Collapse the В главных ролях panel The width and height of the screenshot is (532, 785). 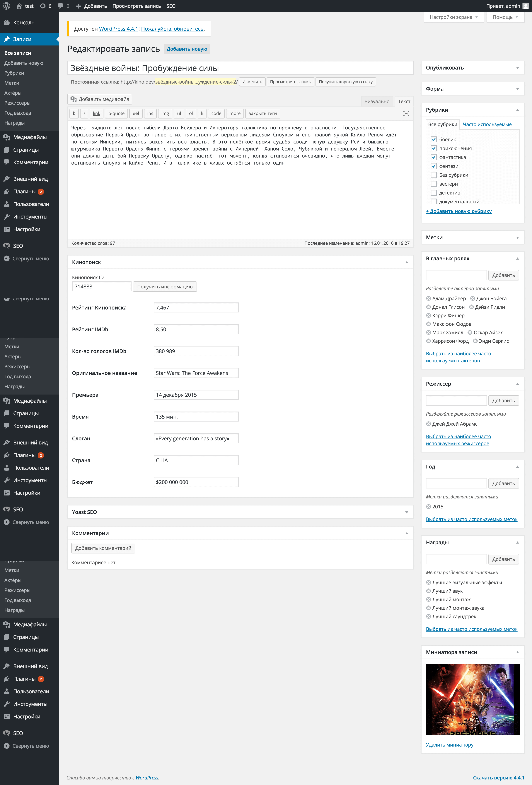517,259
